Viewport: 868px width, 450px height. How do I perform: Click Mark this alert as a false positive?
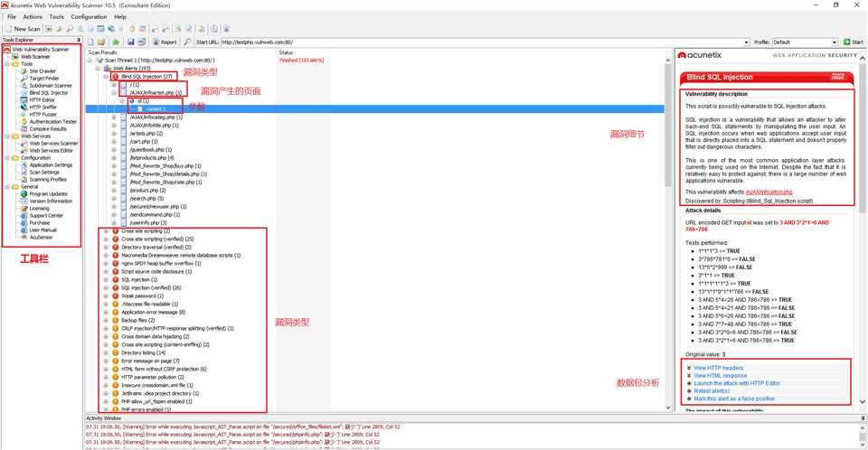734,399
